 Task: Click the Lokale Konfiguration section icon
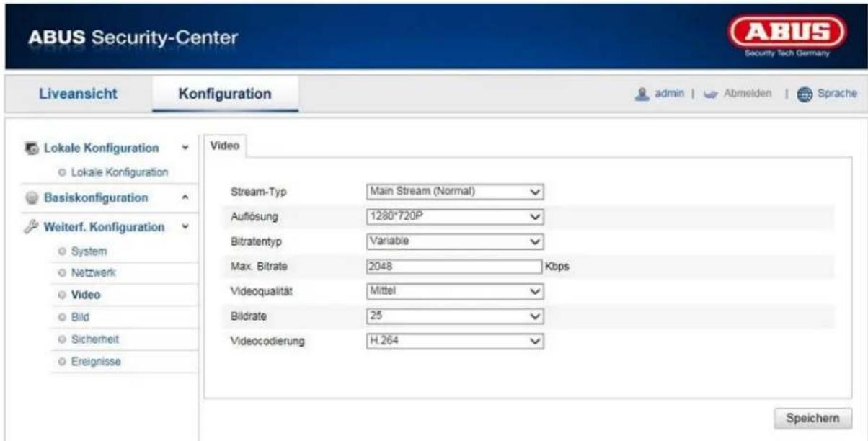point(33,148)
